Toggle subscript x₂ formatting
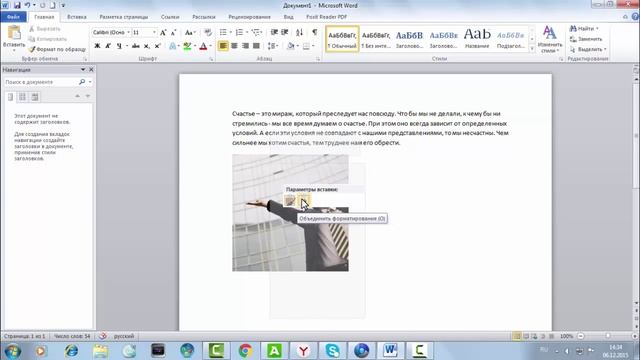640x360 pixels. [147, 46]
